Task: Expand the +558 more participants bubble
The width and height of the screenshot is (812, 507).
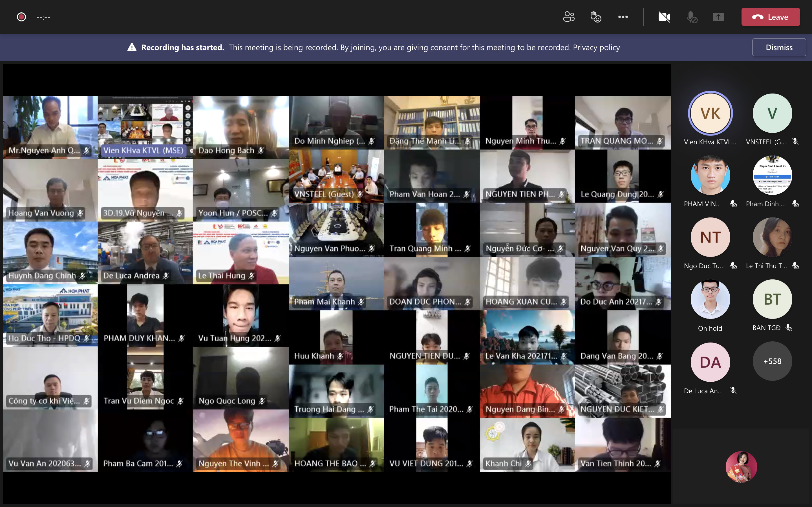Action: pos(772,361)
